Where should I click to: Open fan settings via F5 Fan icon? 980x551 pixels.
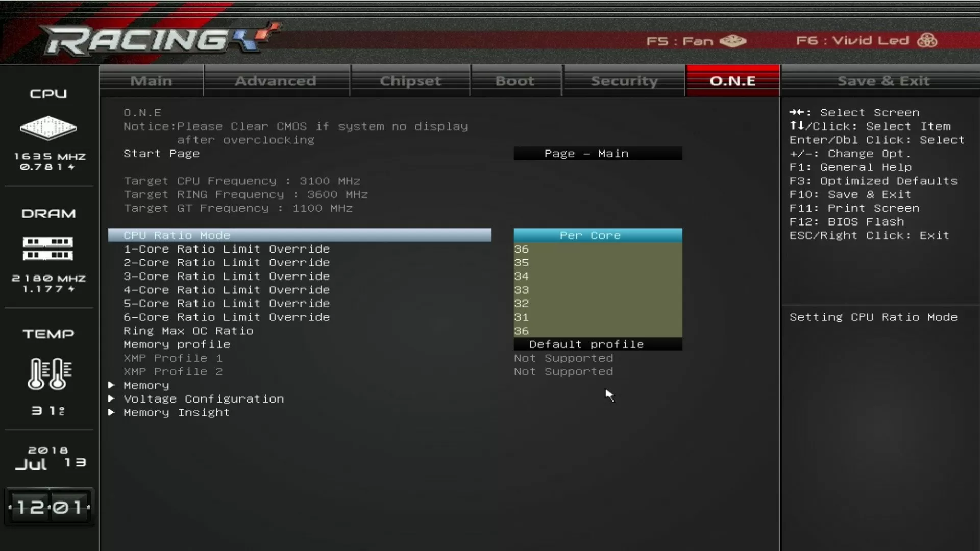click(x=733, y=41)
